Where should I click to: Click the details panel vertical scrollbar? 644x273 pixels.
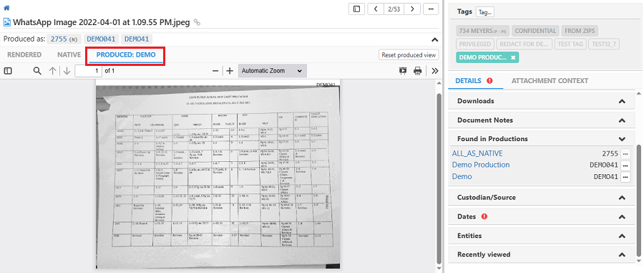(638, 201)
